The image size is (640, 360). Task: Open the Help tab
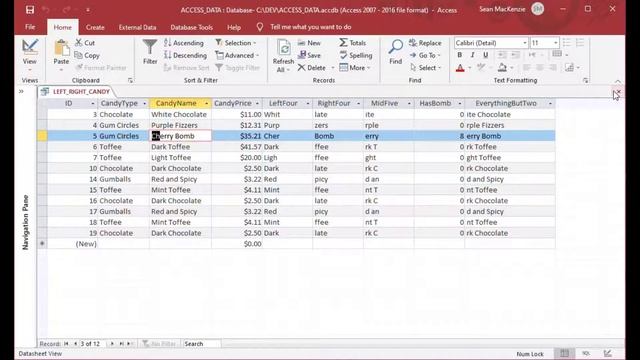click(234, 27)
